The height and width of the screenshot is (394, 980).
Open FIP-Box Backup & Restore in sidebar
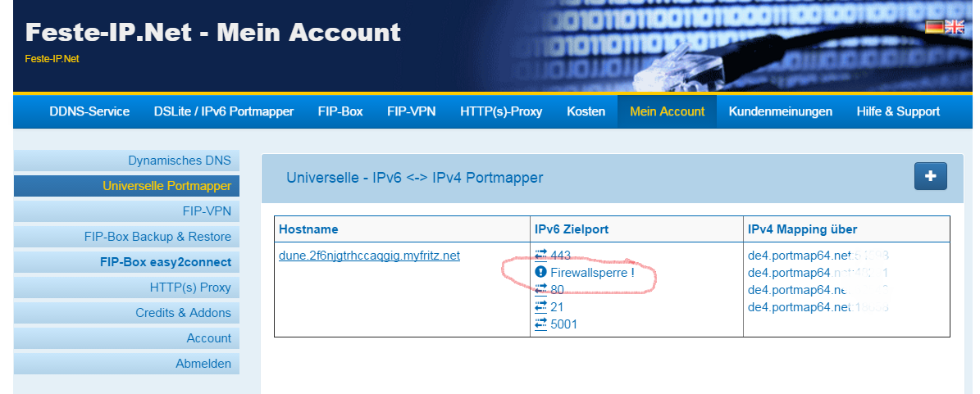coord(157,237)
